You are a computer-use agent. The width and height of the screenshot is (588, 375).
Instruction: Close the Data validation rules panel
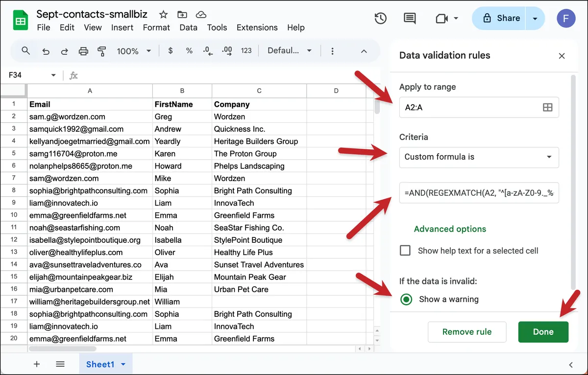pyautogui.click(x=562, y=56)
